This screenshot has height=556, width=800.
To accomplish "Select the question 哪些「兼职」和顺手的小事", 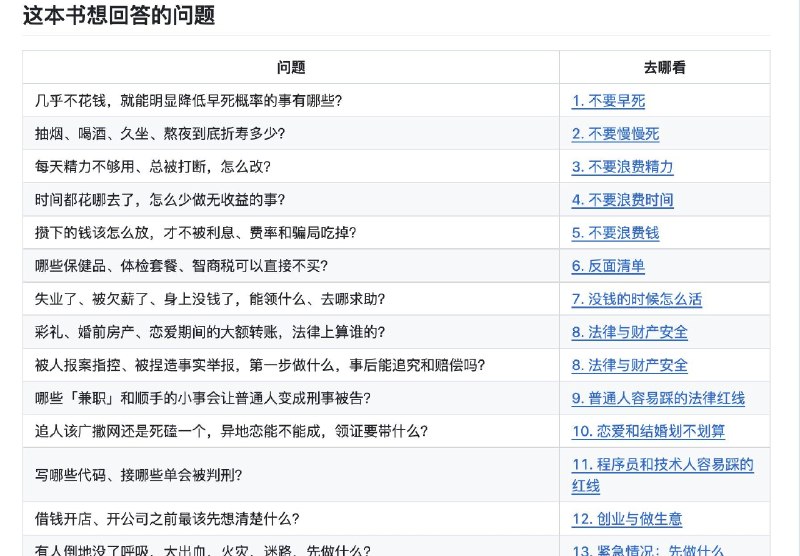I will (x=203, y=398).
